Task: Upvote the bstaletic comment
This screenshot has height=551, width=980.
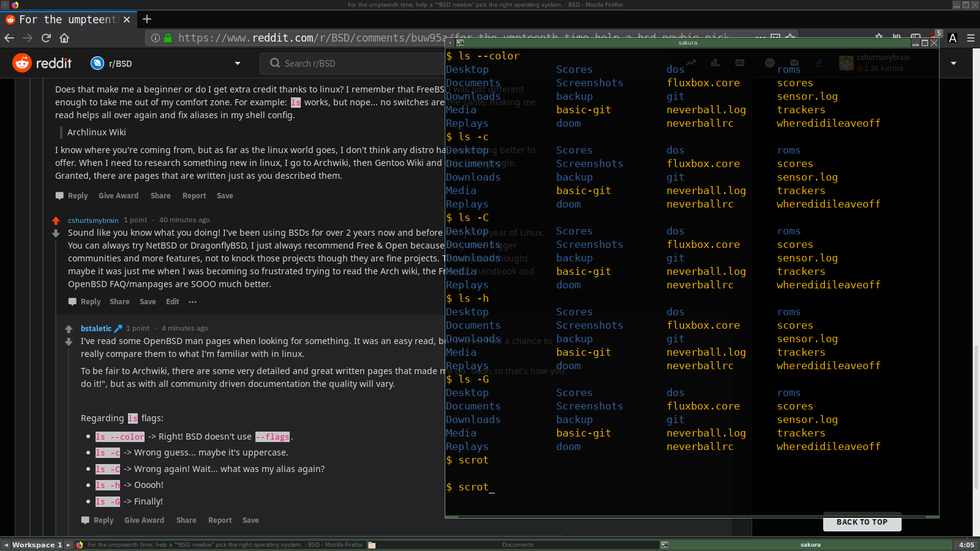Action: click(x=69, y=329)
